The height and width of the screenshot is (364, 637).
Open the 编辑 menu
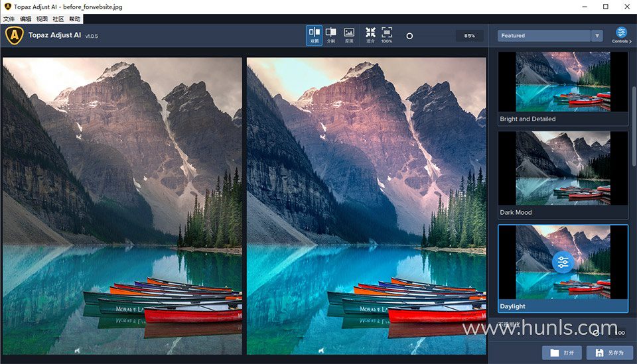26,19
